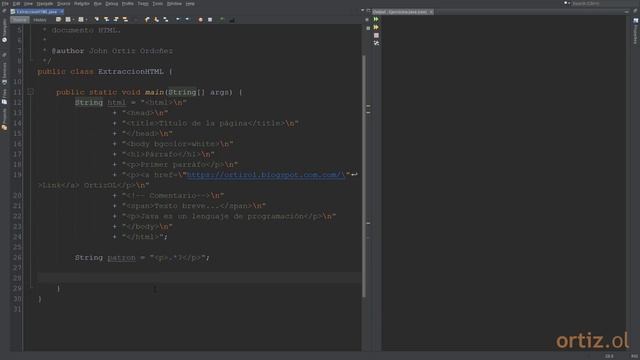Toggle Highlight Search in editor toolbar

[x=125, y=20]
